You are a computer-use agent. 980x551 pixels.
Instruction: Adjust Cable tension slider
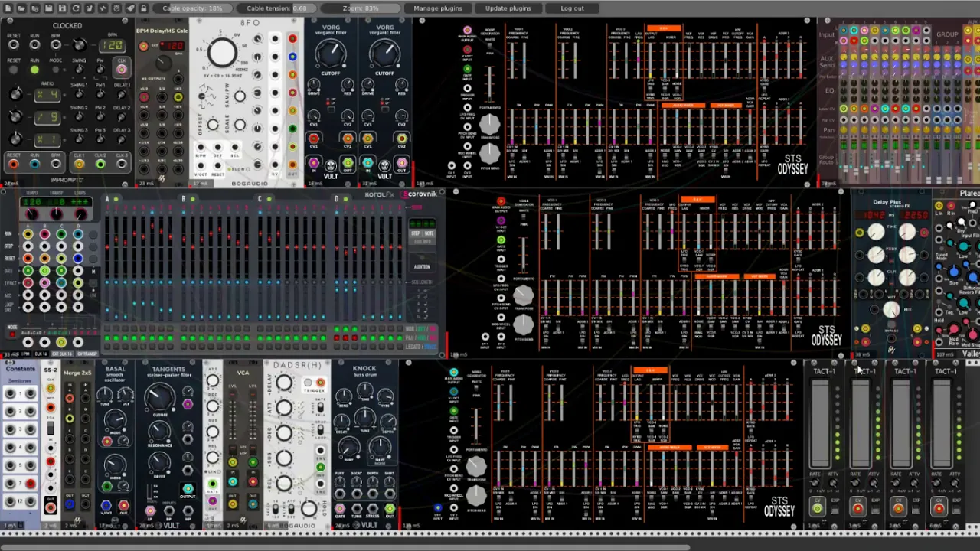pos(276,8)
